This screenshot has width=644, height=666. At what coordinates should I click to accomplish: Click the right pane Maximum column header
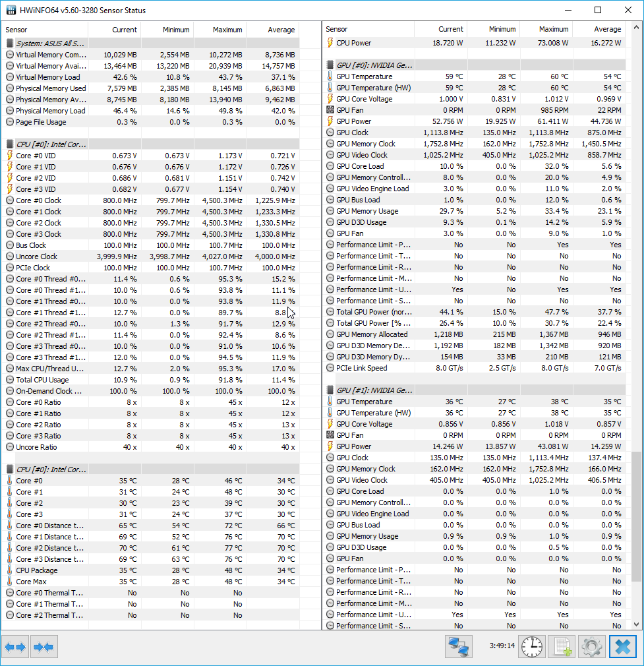(552, 29)
